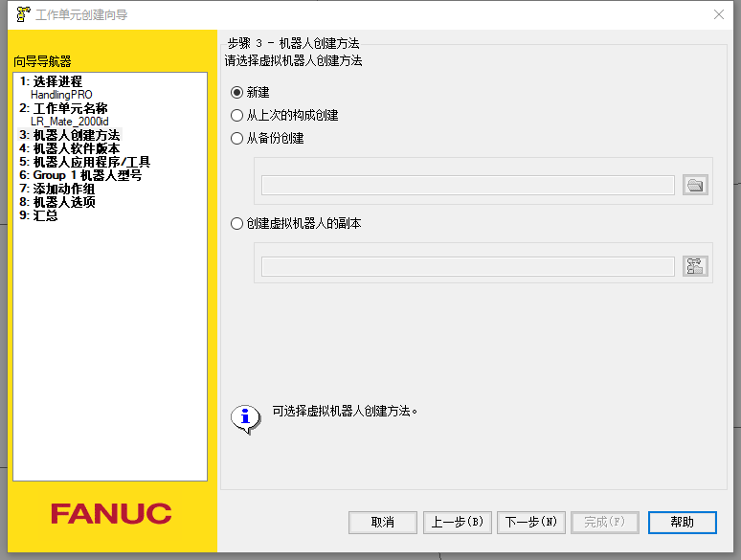
Task: Open navigator step 1: 选择进程
Action: (x=51, y=81)
